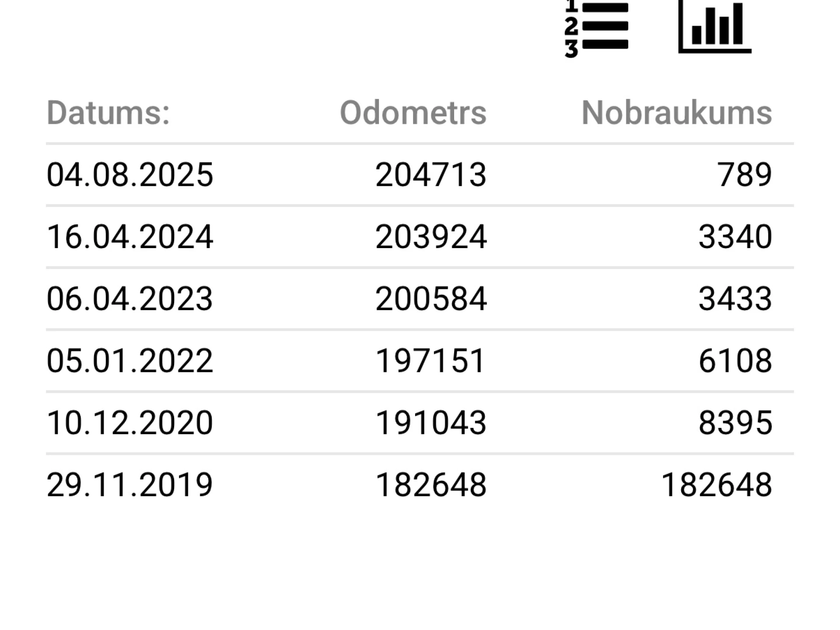Click the Odometrs column header

click(x=413, y=113)
